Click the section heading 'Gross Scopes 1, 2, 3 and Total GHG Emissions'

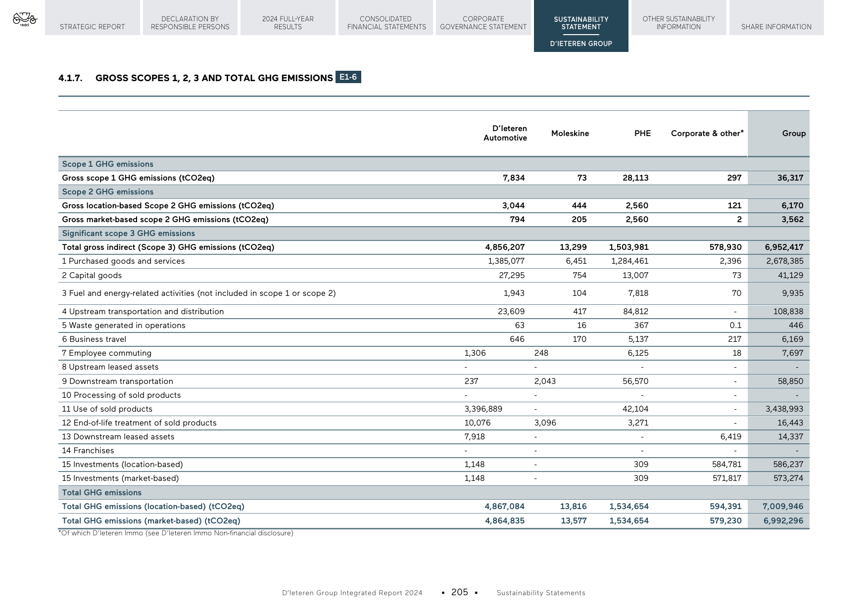pos(214,78)
